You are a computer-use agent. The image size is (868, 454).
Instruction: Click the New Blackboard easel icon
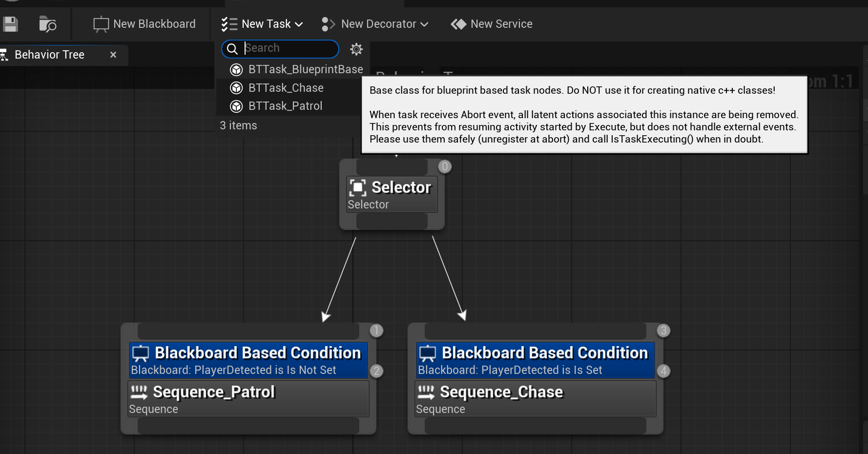pos(101,24)
